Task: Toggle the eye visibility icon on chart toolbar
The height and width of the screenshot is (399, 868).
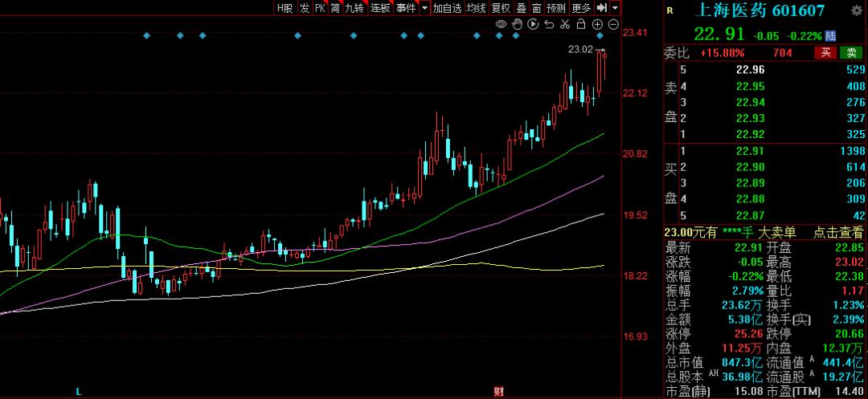Action: point(501,25)
